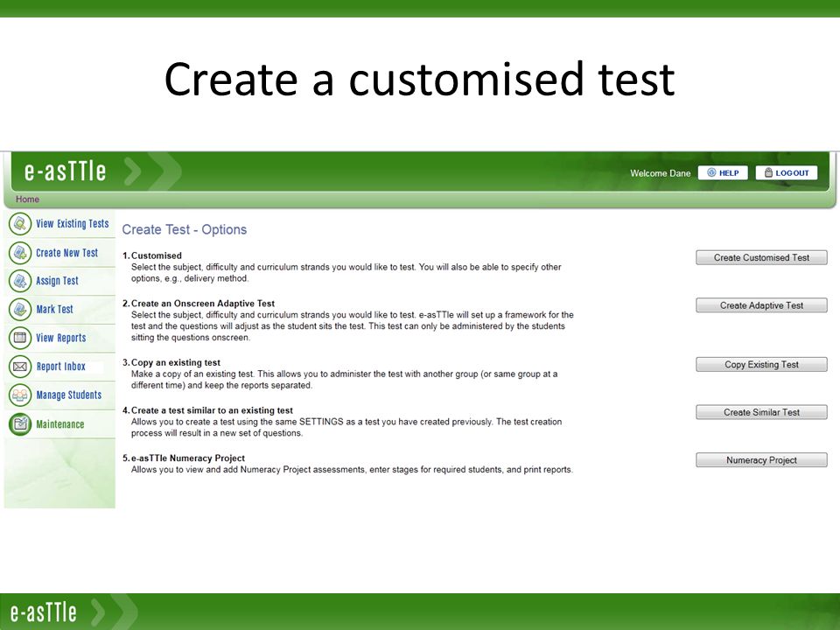Open the Report Inbox menu label
Image resolution: width=840 pixels, height=630 pixels.
(x=61, y=367)
